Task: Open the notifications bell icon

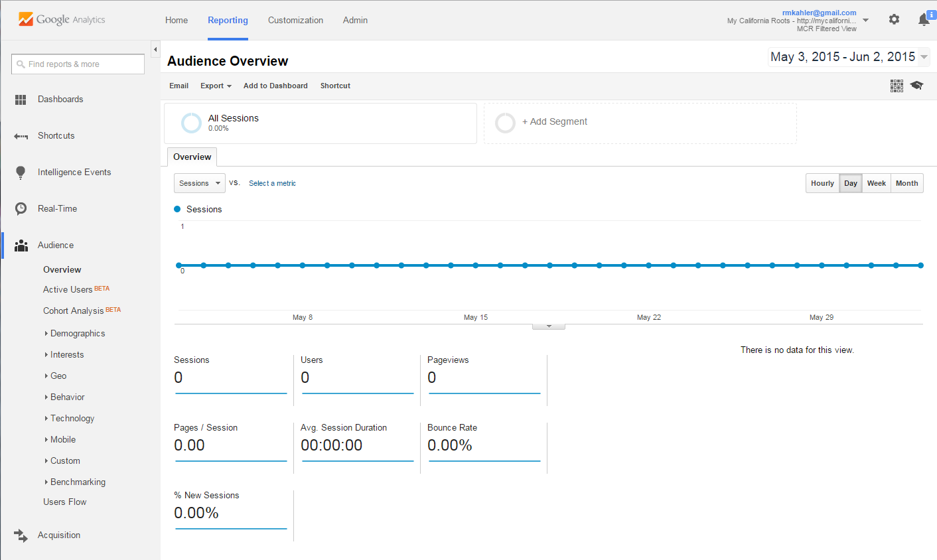Action: point(924,19)
